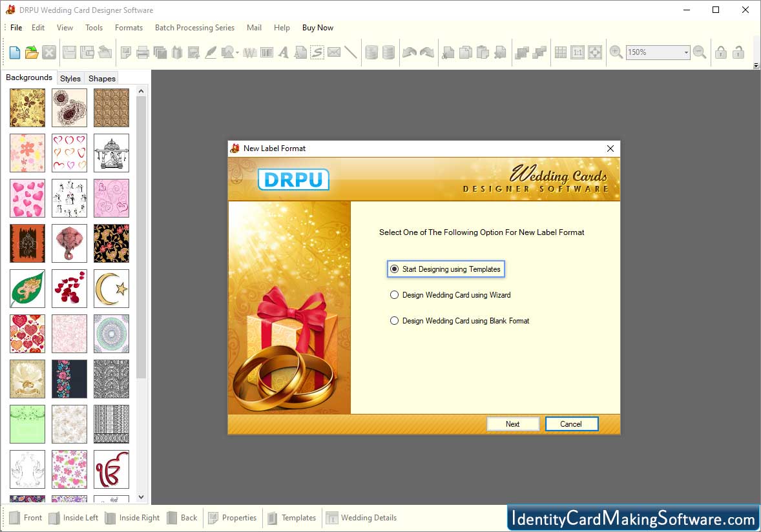Select Start Designing using Templates option
Screen dimensions: 761x532
click(x=446, y=269)
